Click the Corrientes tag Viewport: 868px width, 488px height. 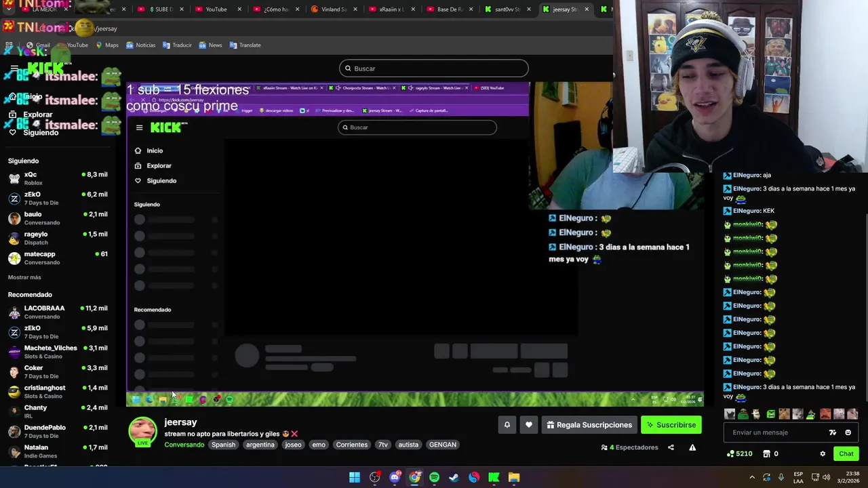(352, 445)
